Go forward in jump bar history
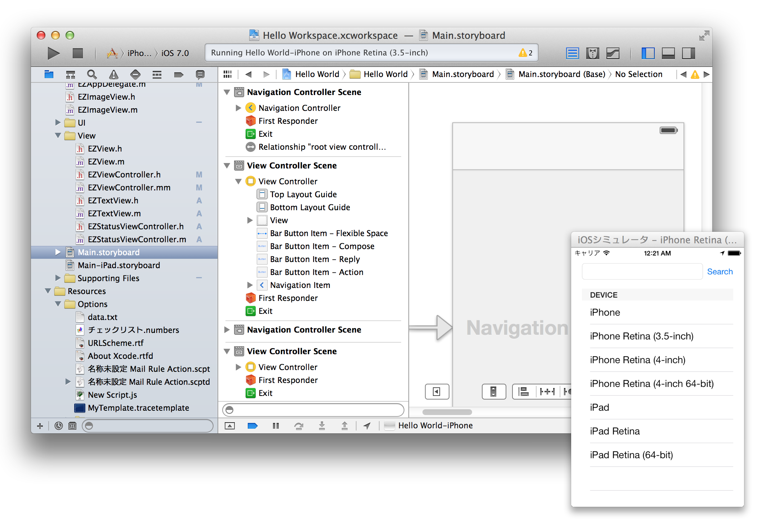The width and height of the screenshot is (775, 532). pos(266,74)
